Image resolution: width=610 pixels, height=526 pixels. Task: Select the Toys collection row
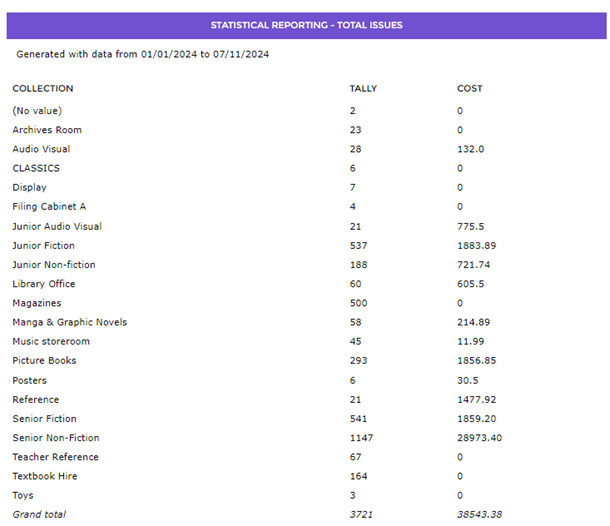[23, 496]
